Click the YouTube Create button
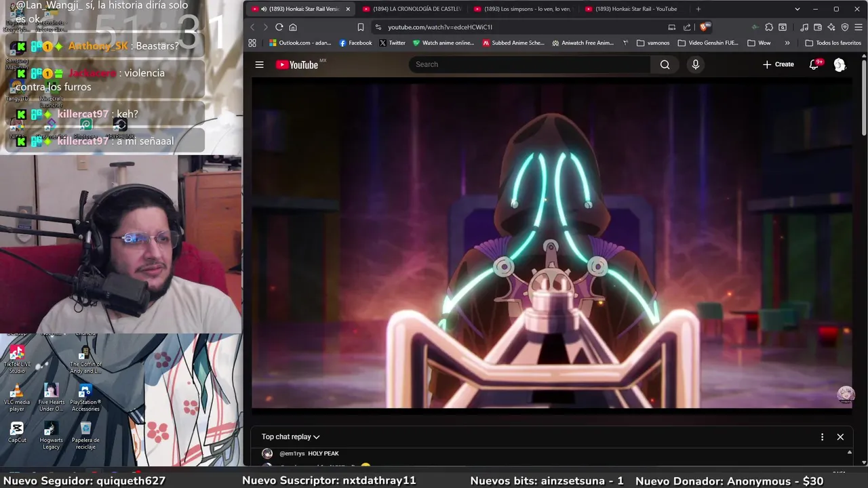This screenshot has height=488, width=868. [x=778, y=64]
